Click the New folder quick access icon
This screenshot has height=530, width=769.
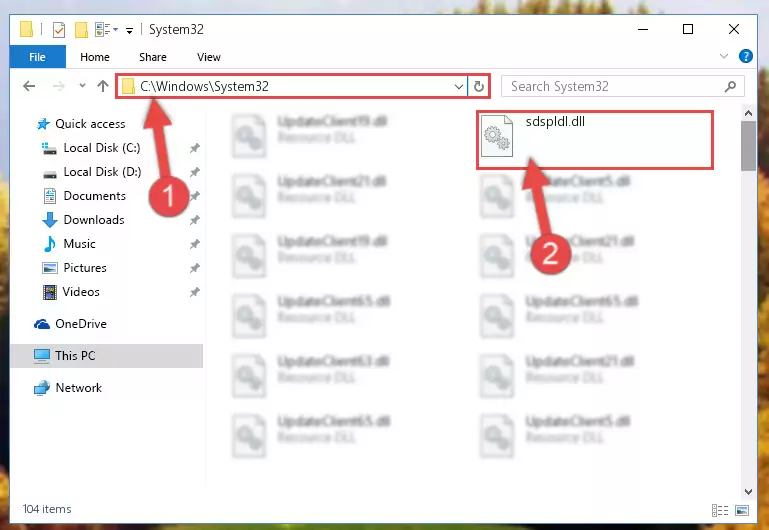(81, 30)
